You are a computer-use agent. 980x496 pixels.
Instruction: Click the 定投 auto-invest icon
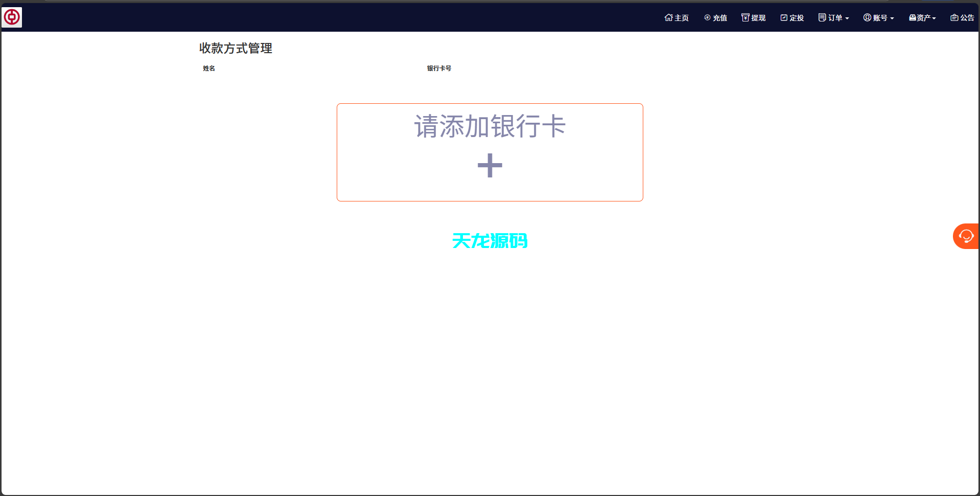[x=784, y=17]
